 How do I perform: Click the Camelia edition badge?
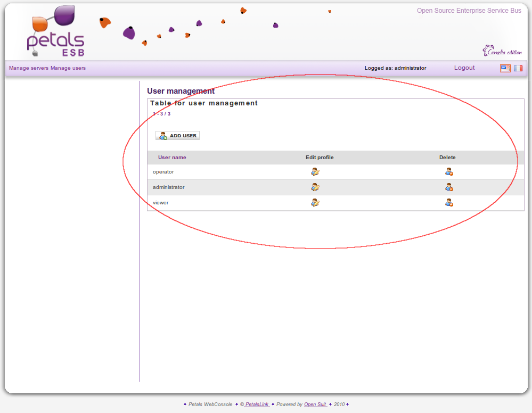(x=502, y=51)
